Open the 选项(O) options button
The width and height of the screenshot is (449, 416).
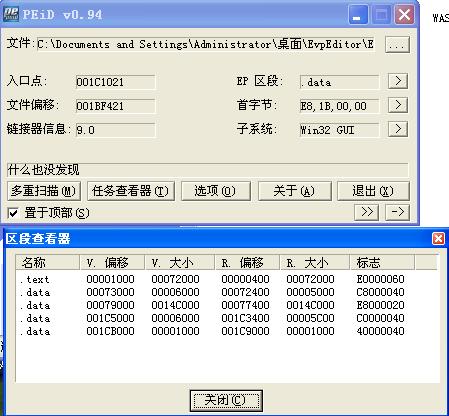point(216,191)
